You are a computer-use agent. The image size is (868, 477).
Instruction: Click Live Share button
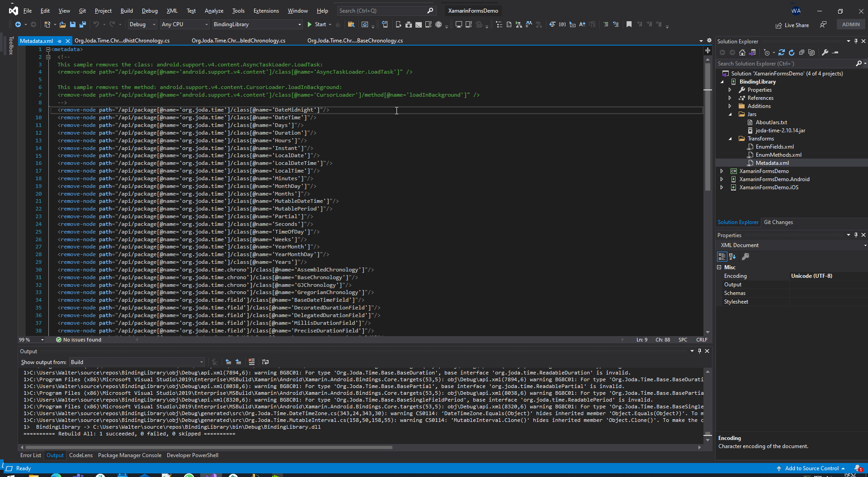(x=792, y=25)
